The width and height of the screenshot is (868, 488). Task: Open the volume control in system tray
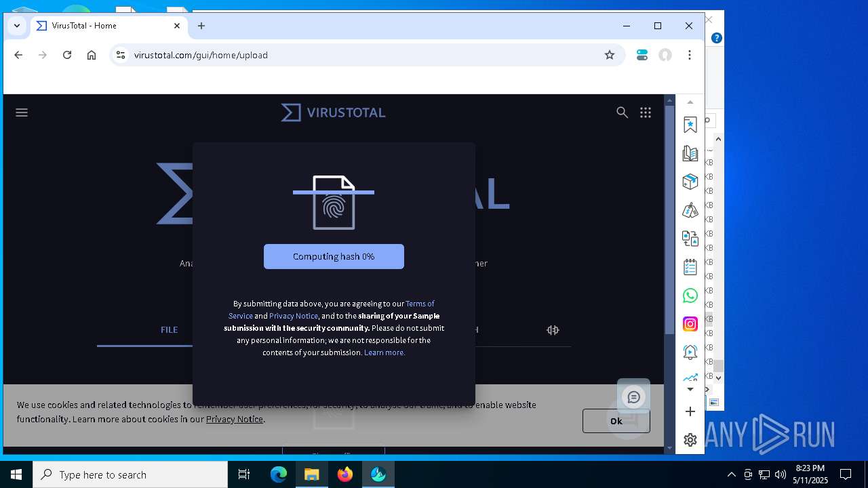(780, 474)
